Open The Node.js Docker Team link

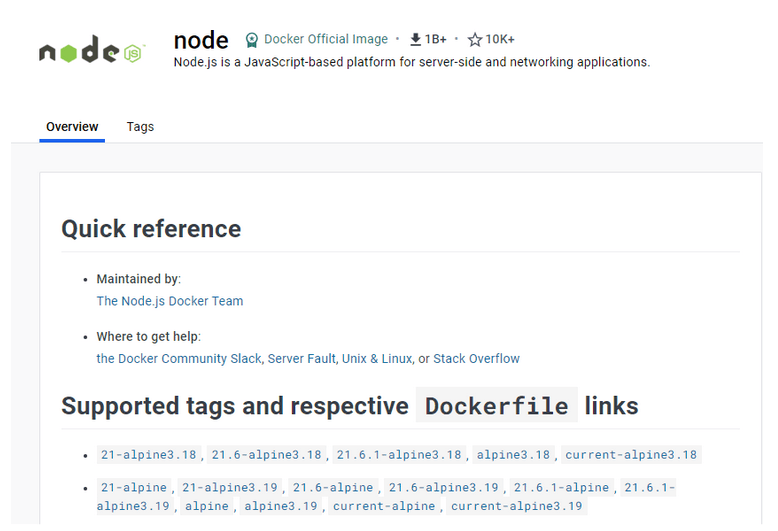pyautogui.click(x=170, y=301)
